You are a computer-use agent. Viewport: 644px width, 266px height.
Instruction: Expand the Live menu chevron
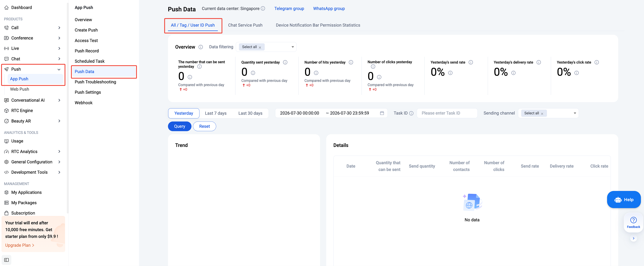coord(59,49)
